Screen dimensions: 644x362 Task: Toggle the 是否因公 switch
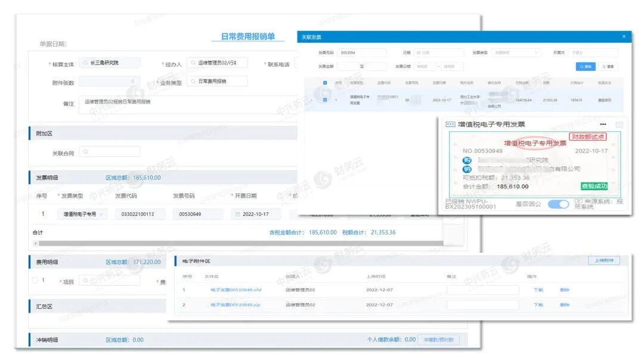coord(558,204)
